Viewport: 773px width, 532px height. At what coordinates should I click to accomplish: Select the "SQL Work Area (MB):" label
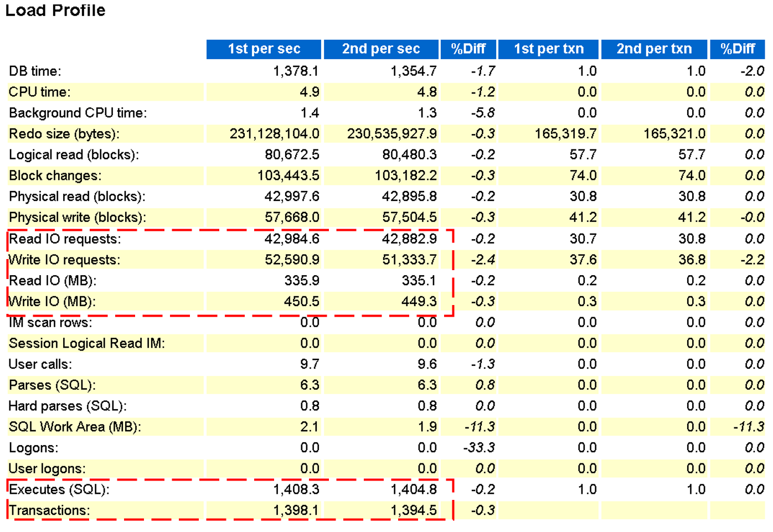pyautogui.click(x=75, y=427)
